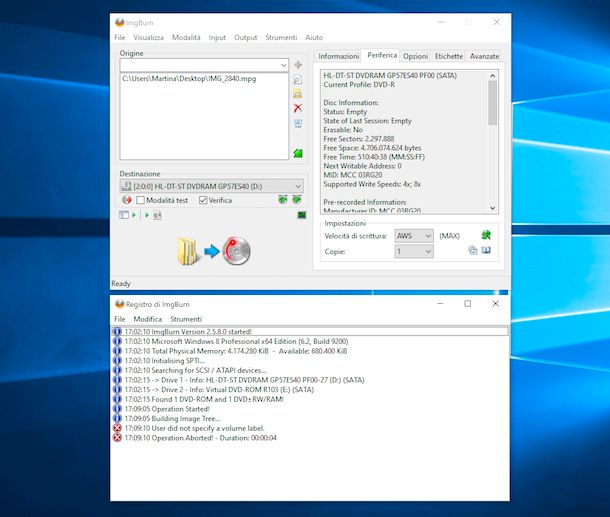Browse for a folder with the yellow folder icon
Image resolution: width=610 pixels, height=517 pixels.
(298, 94)
